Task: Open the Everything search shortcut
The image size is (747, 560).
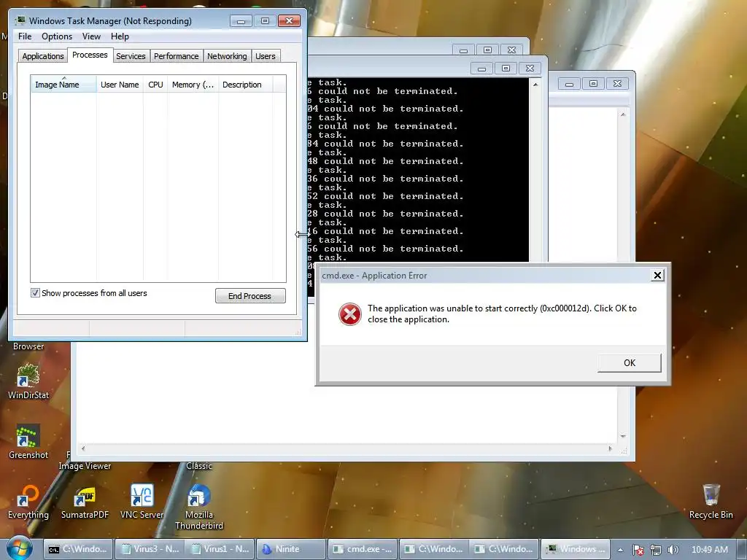Action: pos(28,502)
